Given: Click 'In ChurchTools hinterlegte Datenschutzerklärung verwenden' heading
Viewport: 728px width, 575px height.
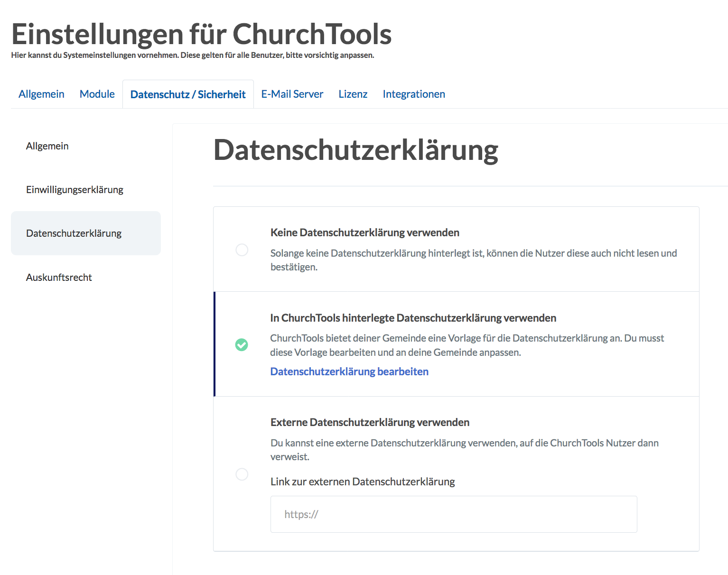Looking at the screenshot, I should pos(413,318).
